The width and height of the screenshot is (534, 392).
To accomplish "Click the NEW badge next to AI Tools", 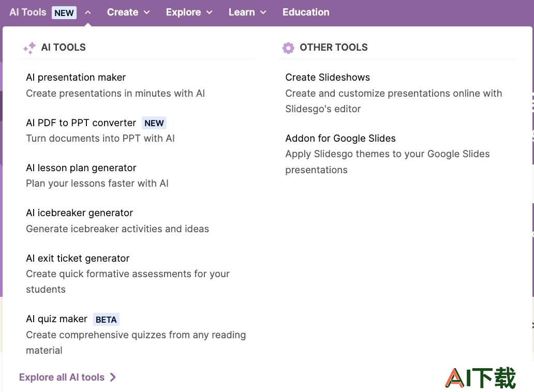I will (x=64, y=13).
